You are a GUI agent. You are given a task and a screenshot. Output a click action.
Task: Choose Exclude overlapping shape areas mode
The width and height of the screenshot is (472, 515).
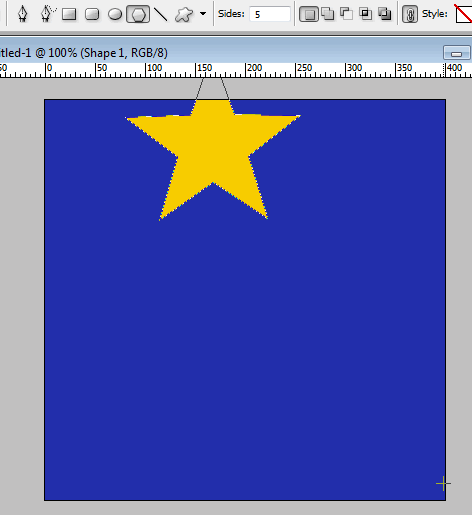(x=385, y=14)
